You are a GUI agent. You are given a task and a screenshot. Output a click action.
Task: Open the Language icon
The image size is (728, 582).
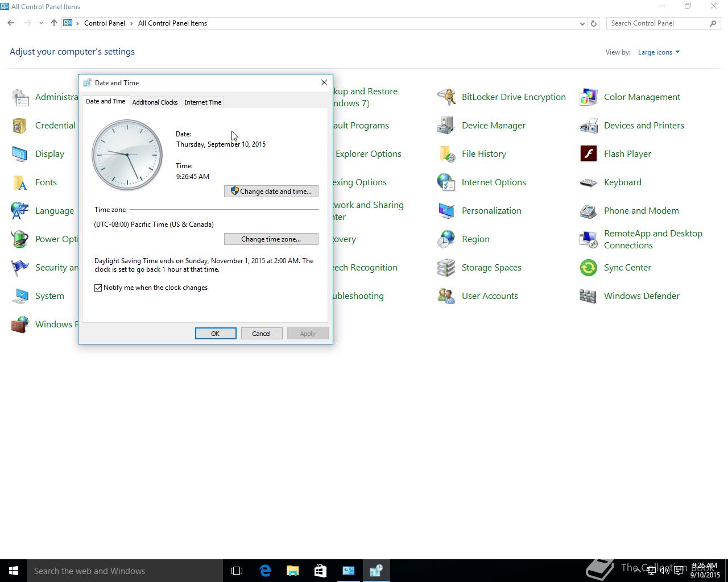pyautogui.click(x=20, y=211)
